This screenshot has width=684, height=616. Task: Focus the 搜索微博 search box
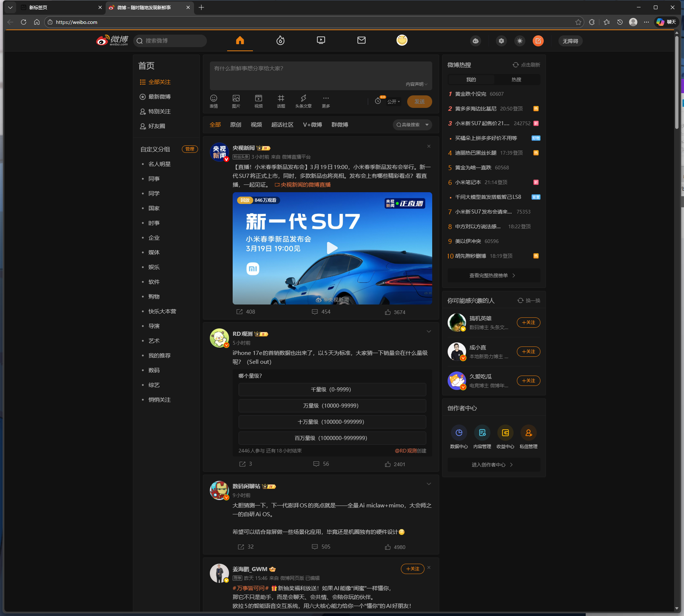coord(170,41)
